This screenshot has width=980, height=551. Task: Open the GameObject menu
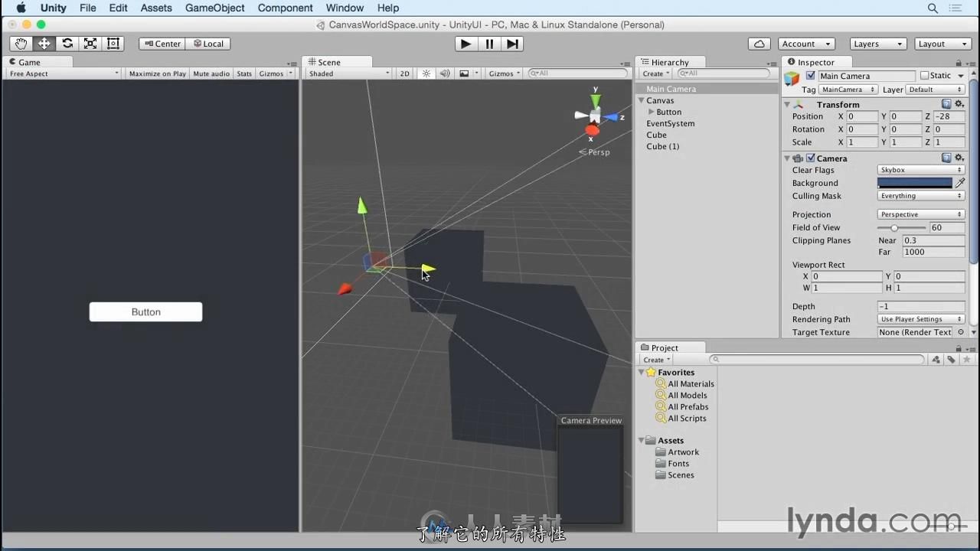[215, 8]
